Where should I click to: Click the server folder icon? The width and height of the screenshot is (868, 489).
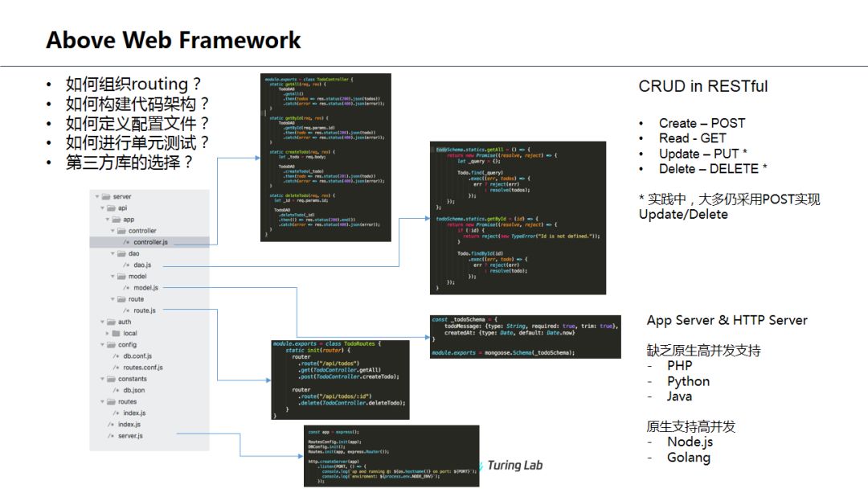(106, 196)
